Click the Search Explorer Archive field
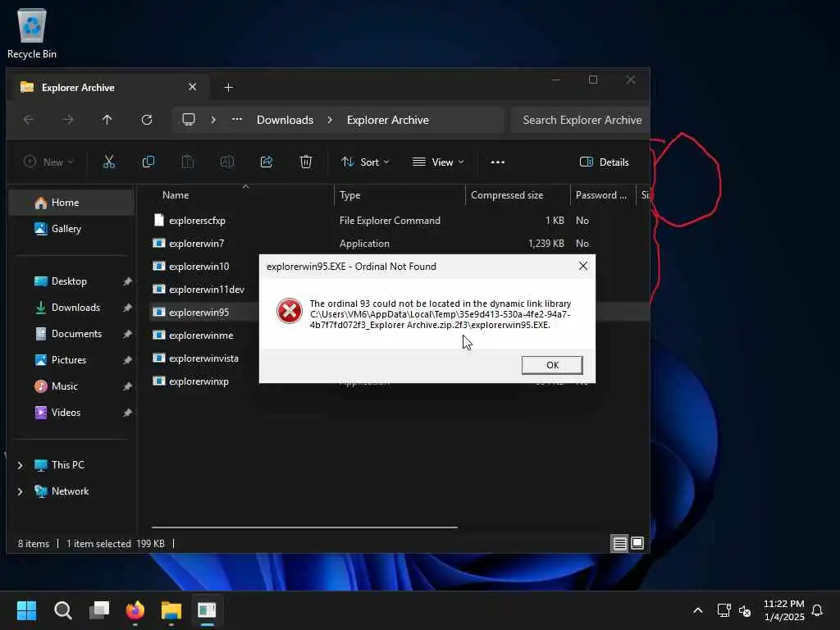Screen dimensions: 840x630 pyautogui.click(x=581, y=120)
